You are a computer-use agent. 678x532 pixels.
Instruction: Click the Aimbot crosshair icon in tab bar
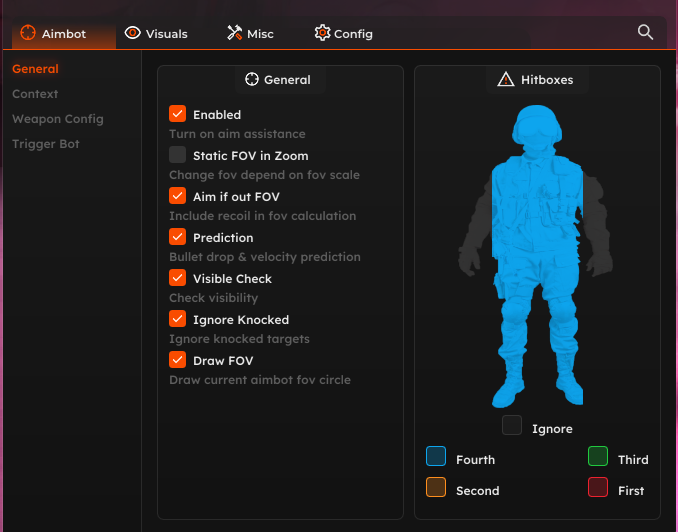point(28,33)
